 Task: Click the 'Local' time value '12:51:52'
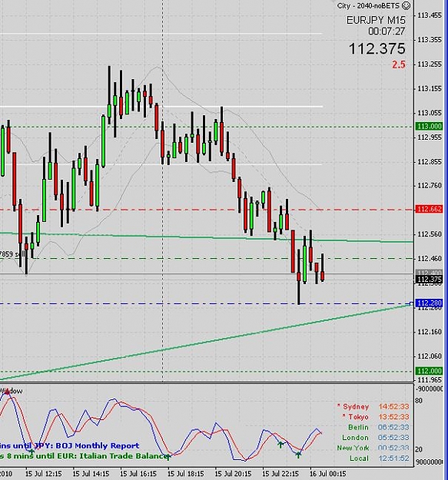pyautogui.click(x=393, y=458)
